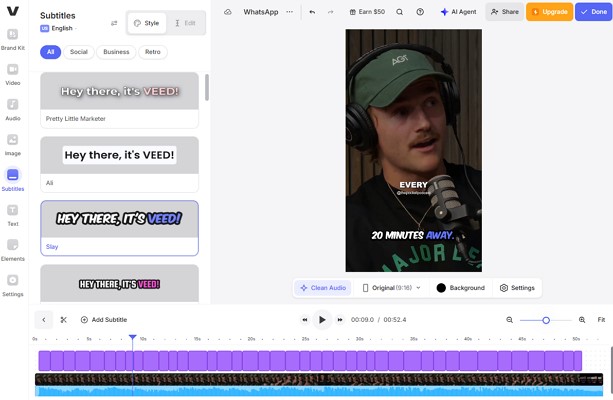
Task: Adjust the timeline zoom slider handle
Action: [x=546, y=320]
